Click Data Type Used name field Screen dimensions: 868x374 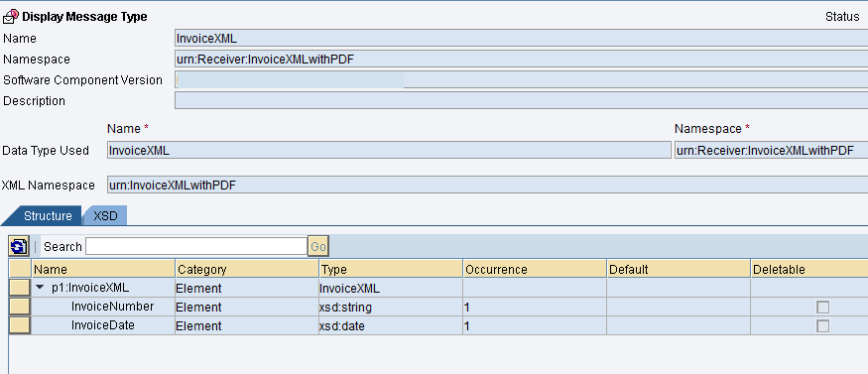[389, 150]
